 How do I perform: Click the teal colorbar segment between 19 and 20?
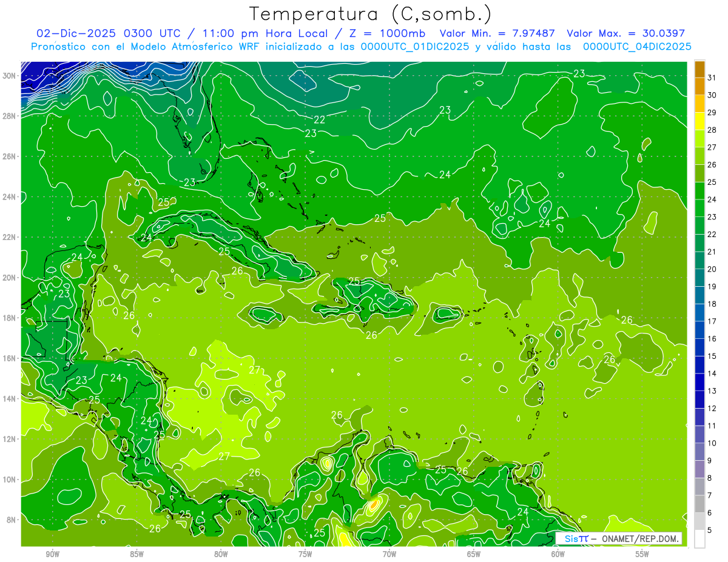click(699, 278)
